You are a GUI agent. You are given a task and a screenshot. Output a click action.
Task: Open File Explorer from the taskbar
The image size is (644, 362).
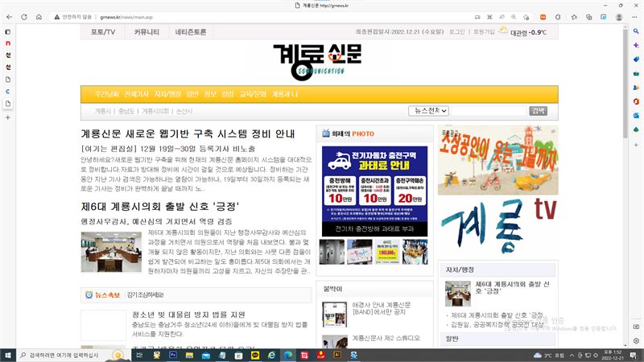(189, 355)
